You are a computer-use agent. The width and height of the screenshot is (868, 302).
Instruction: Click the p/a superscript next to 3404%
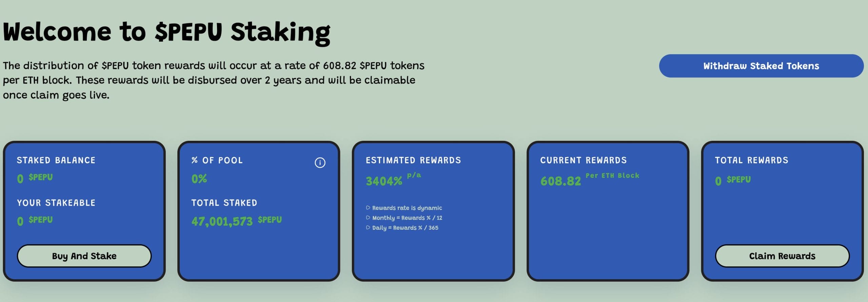[414, 175]
